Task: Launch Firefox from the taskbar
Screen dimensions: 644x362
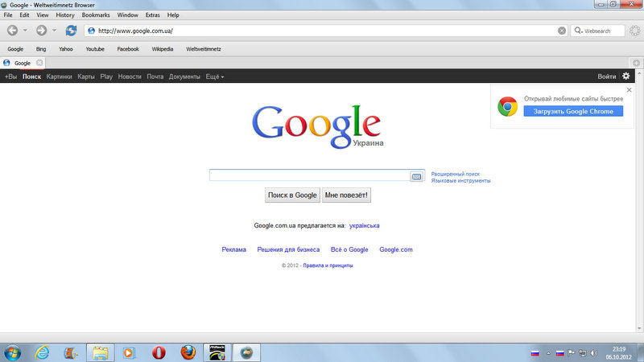Action: click(x=188, y=352)
